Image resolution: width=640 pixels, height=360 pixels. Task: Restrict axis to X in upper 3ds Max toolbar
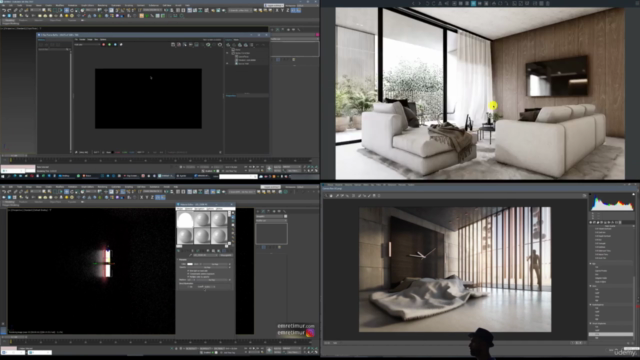(277, 10)
